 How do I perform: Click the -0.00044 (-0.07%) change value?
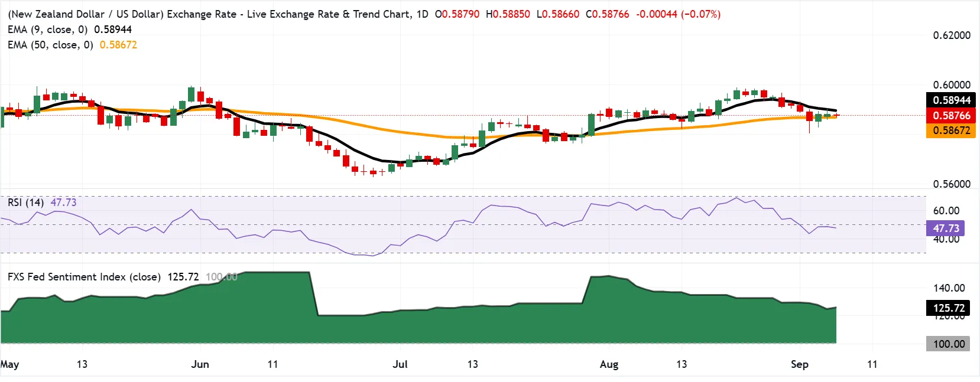point(679,14)
